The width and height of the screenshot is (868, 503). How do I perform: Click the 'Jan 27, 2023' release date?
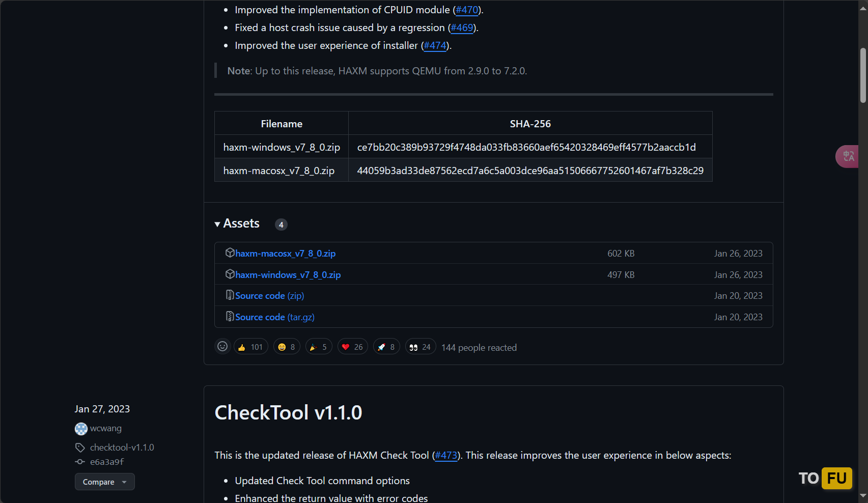102,409
